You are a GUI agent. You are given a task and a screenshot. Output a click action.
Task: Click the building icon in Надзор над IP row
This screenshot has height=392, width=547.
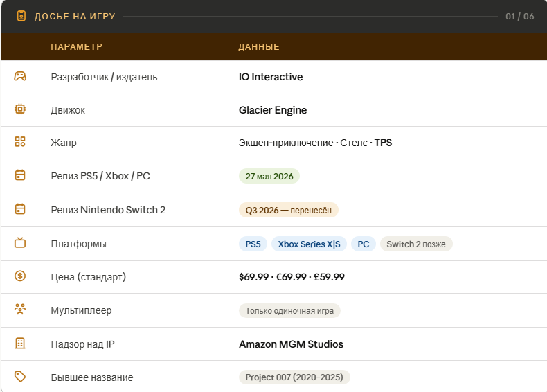coord(20,343)
